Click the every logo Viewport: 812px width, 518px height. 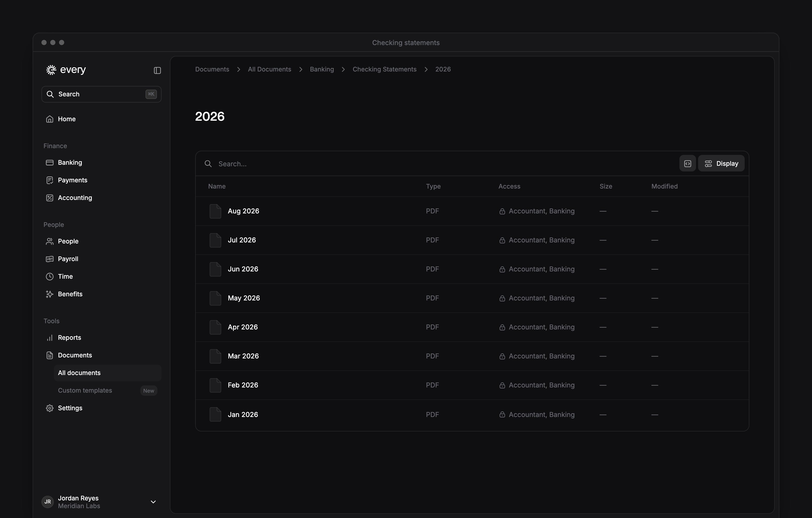pos(66,70)
